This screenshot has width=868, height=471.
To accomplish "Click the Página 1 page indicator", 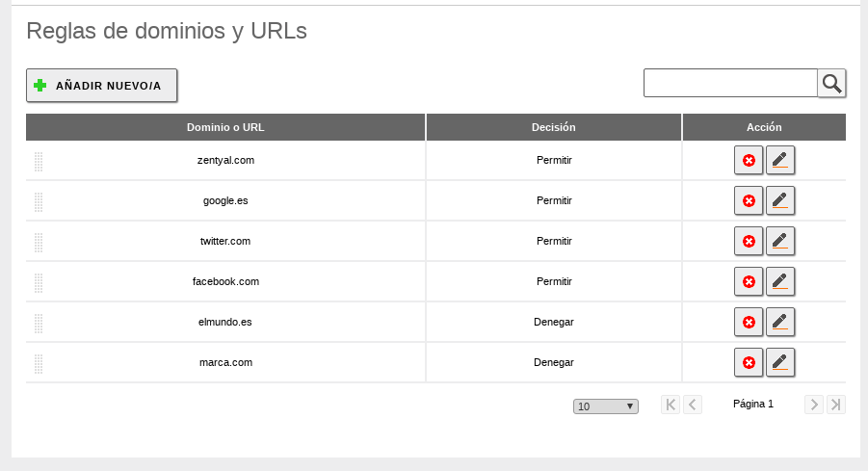I will pyautogui.click(x=752, y=404).
